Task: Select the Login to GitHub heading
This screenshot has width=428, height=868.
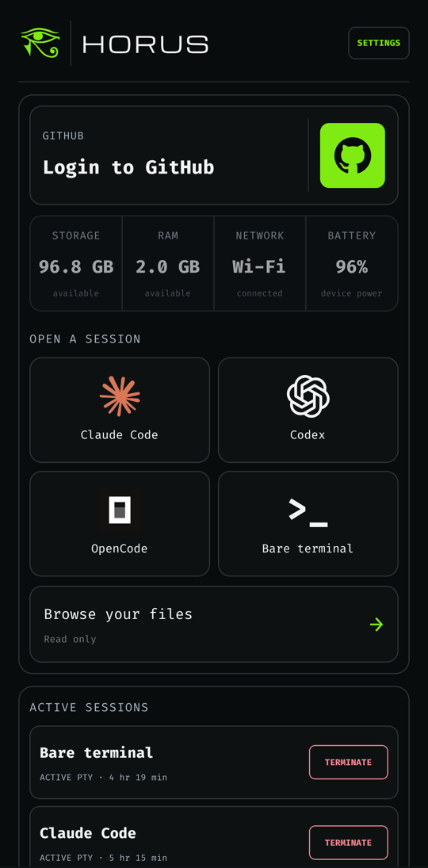Action: 128,167
